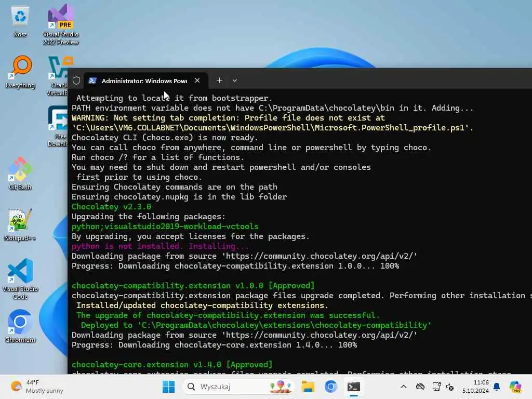Open the Chromium desktop shortcut

(x=20, y=326)
